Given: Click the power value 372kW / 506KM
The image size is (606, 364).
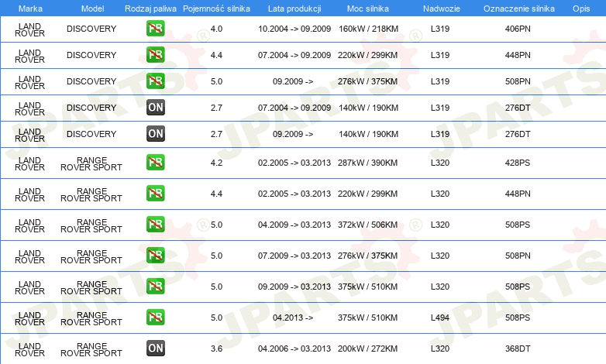Looking at the screenshot, I should coord(367,225).
